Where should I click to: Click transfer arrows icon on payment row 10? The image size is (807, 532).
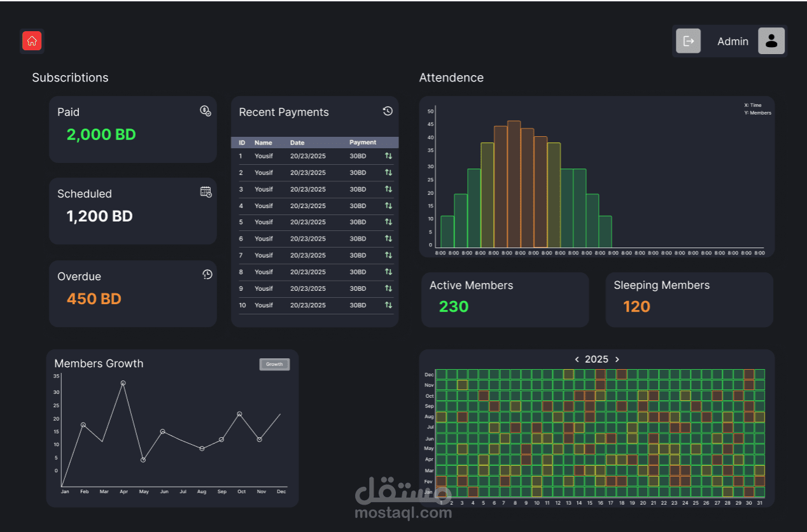click(x=388, y=305)
